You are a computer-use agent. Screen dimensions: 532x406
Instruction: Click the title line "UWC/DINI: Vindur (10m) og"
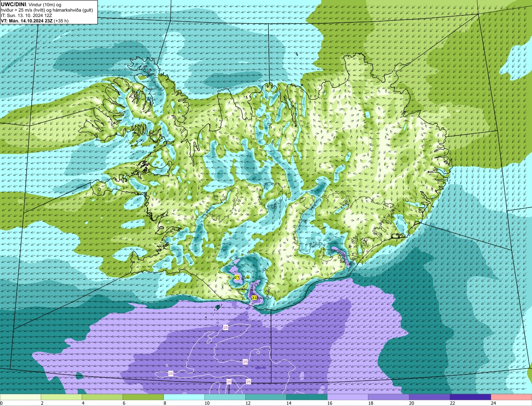[31, 4]
